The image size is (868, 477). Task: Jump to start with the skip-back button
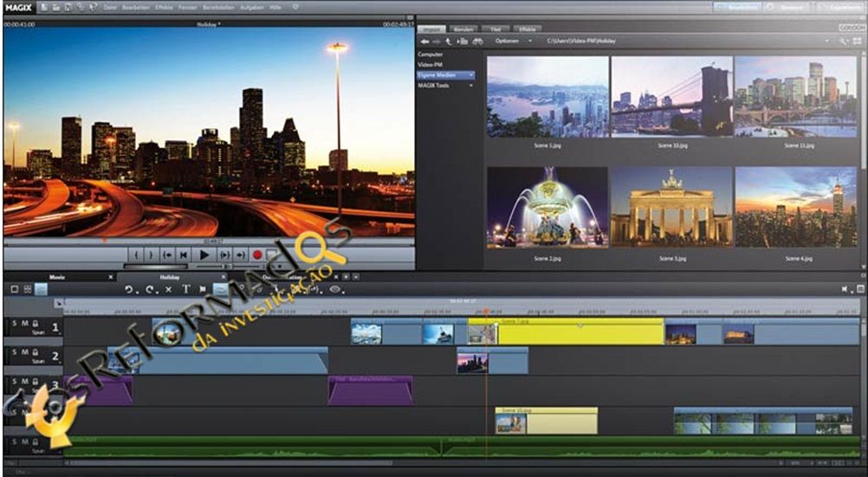tap(183, 255)
